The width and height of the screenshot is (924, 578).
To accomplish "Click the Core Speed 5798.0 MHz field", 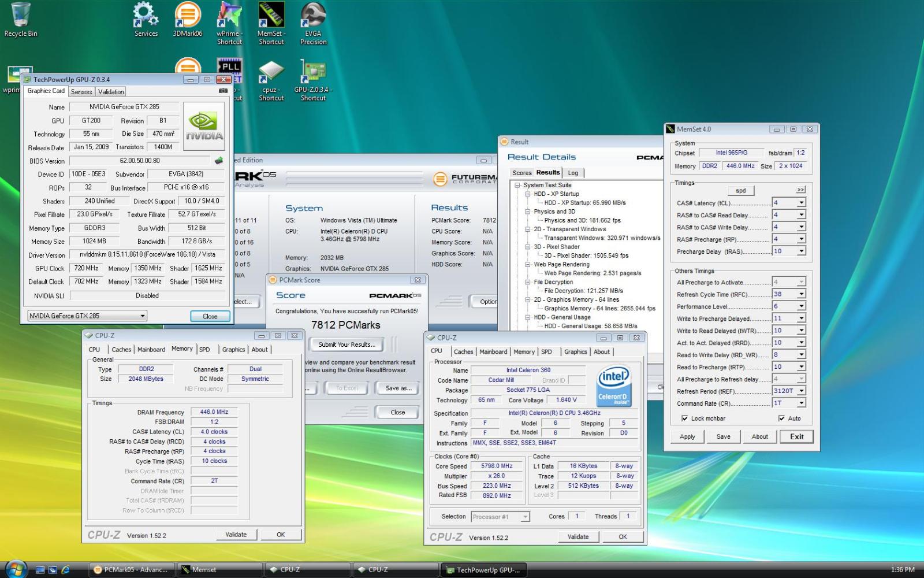I will click(497, 466).
